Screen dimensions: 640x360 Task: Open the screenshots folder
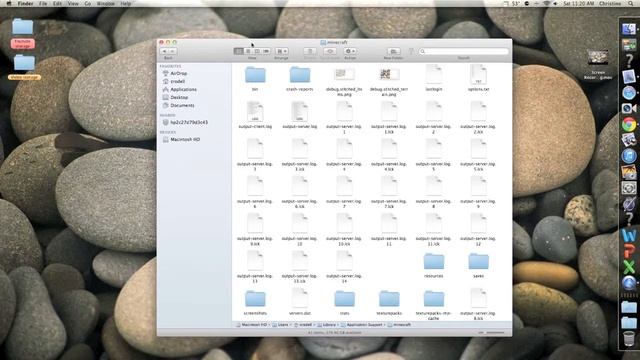coord(255,299)
